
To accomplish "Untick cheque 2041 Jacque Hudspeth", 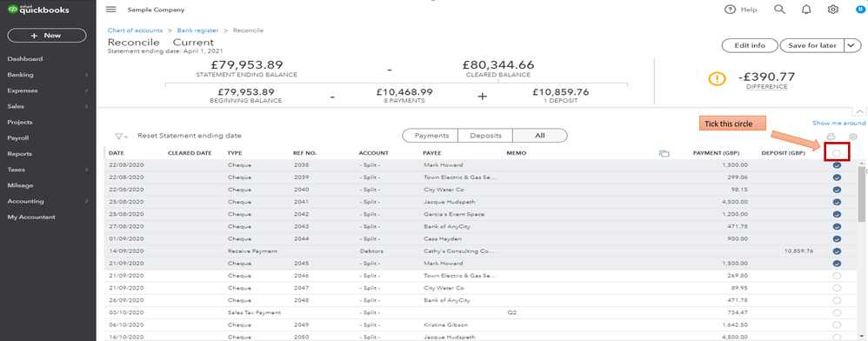I will pyautogui.click(x=837, y=202).
